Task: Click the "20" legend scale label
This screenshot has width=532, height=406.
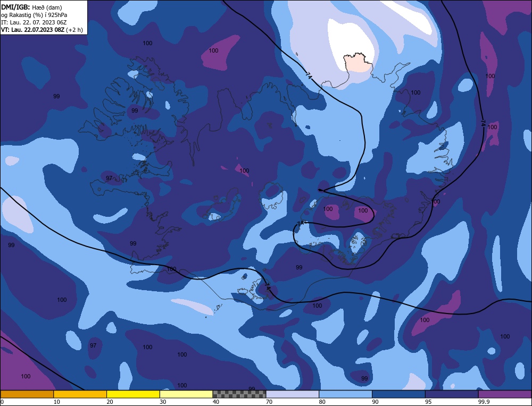Action: coord(110,402)
